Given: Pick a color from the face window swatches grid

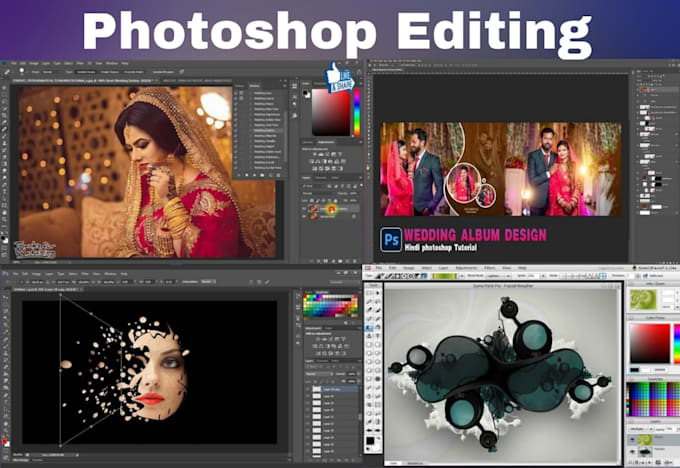Looking at the screenshot, I should point(330,307).
